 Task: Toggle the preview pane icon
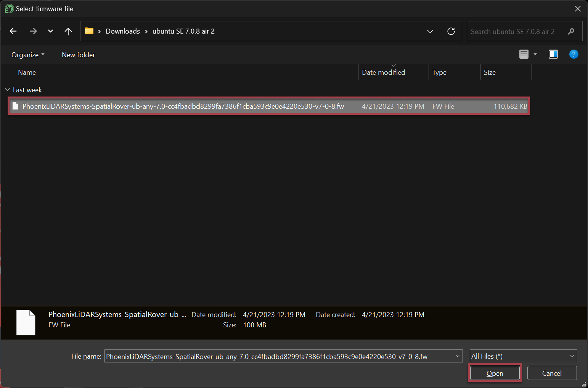(553, 54)
